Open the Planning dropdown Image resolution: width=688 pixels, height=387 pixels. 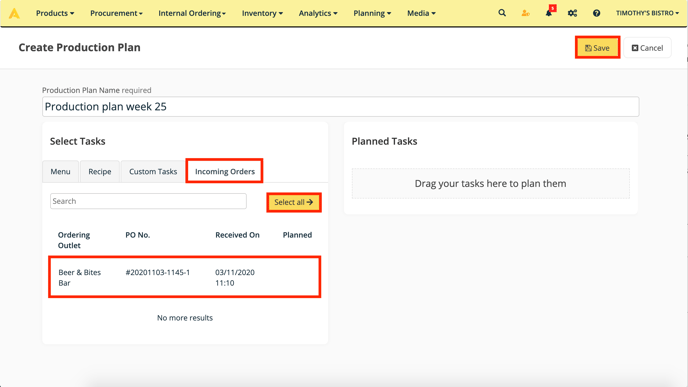pos(372,13)
